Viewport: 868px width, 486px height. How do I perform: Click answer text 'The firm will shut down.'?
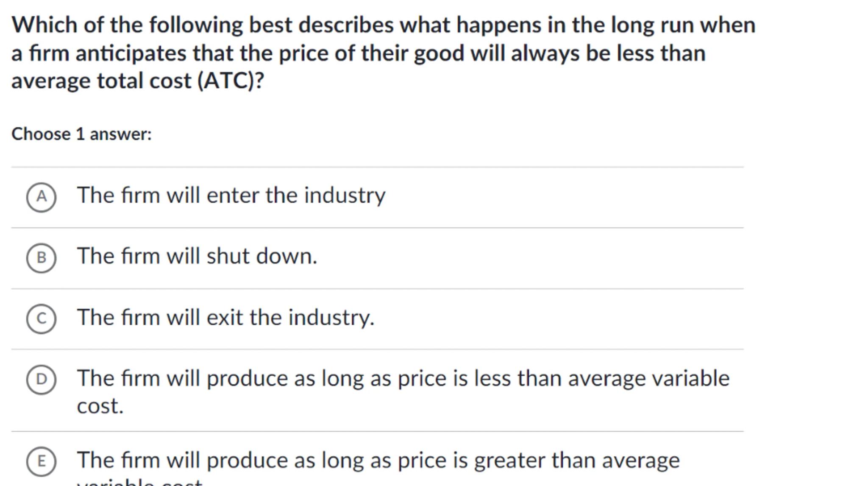tap(197, 257)
